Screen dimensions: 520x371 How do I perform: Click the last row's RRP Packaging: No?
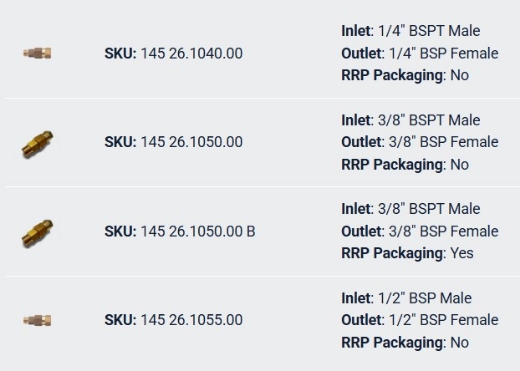[405, 343]
